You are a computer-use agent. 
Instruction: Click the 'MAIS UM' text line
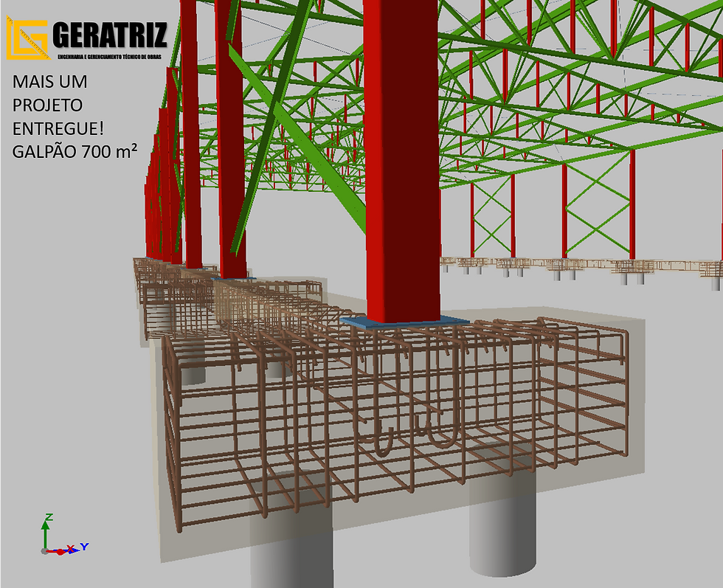[50, 82]
